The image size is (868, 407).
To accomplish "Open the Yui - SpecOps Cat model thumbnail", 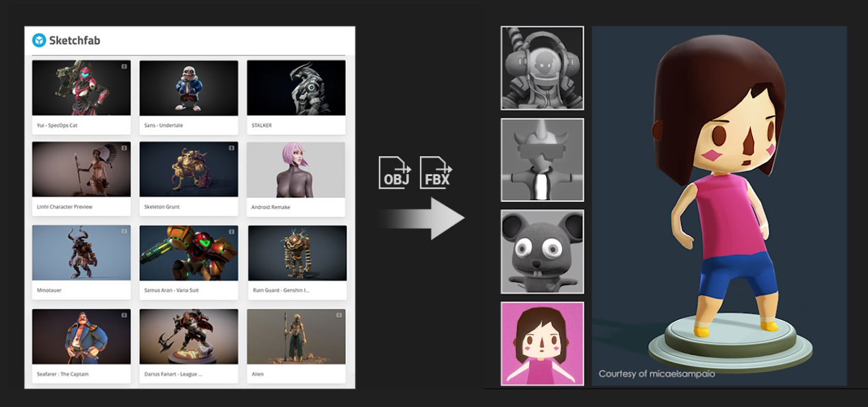I will click(x=82, y=88).
